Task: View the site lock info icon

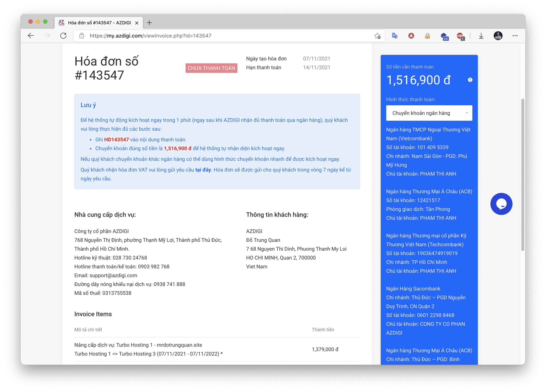Action: coord(82,36)
